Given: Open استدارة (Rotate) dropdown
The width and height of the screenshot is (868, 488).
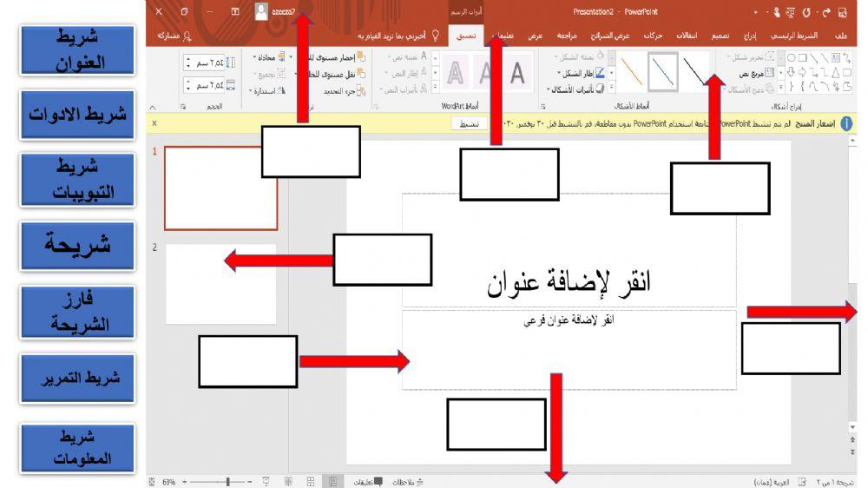Looking at the screenshot, I should click(267, 91).
